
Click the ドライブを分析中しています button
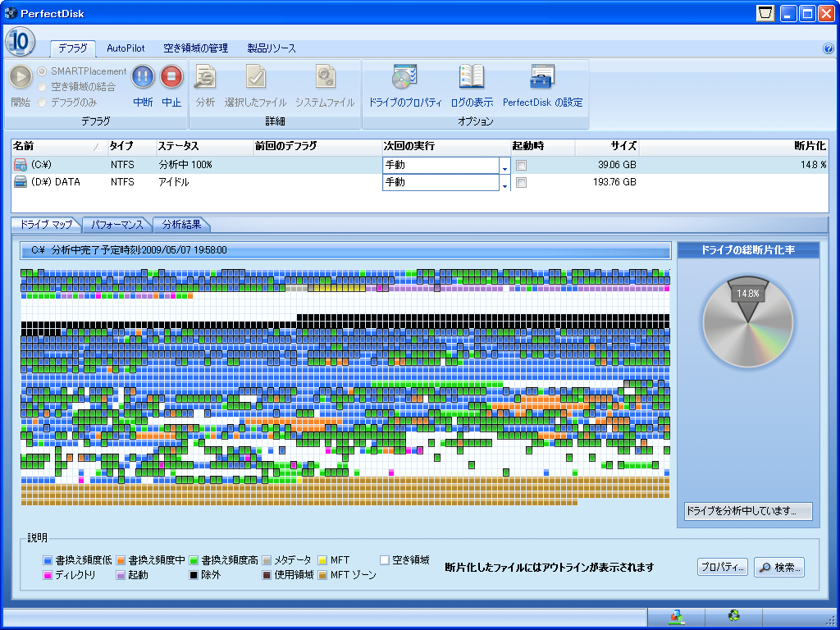click(x=748, y=511)
